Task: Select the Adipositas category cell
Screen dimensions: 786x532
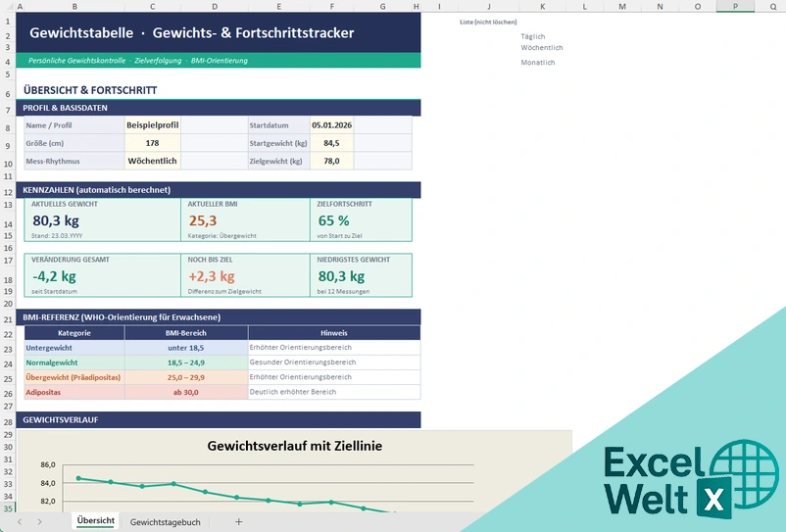Action: click(x=74, y=392)
